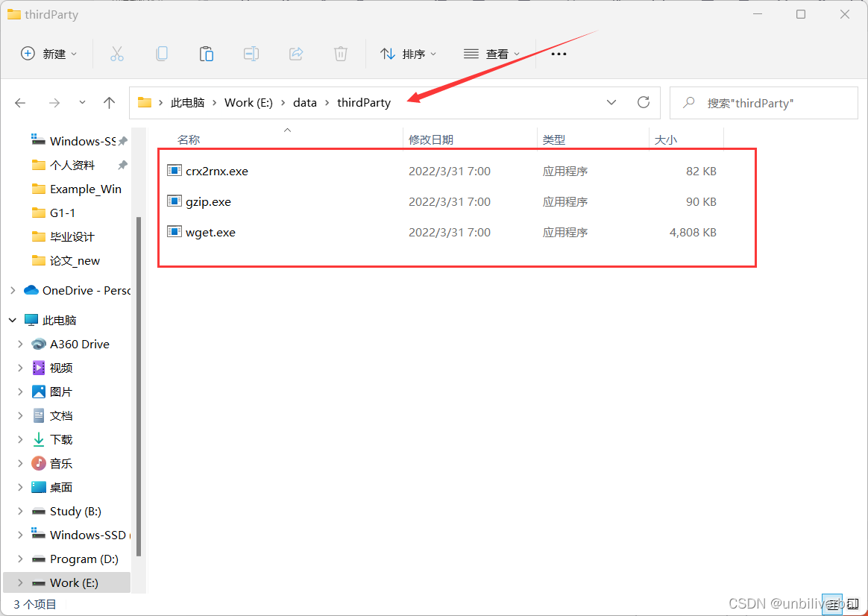Select the crx2rnx.exe file
The image size is (868, 616).
pyautogui.click(x=217, y=171)
